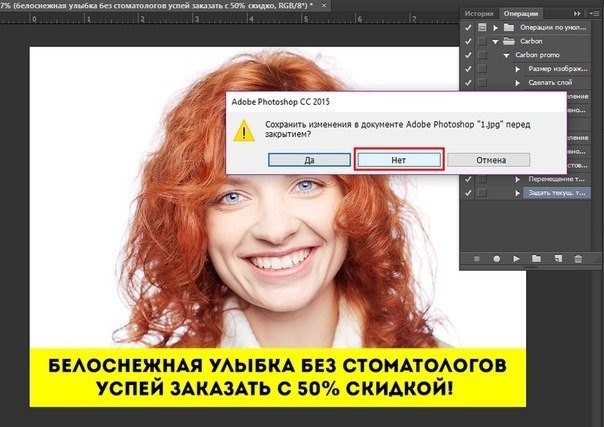Screen dimensions: 604x427
Task: Select the Carbon promo action name
Action: pyautogui.click(x=537, y=55)
